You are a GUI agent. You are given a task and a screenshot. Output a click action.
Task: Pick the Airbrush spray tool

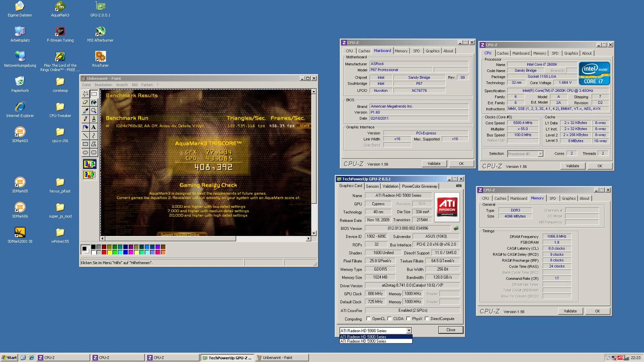tap(85, 127)
